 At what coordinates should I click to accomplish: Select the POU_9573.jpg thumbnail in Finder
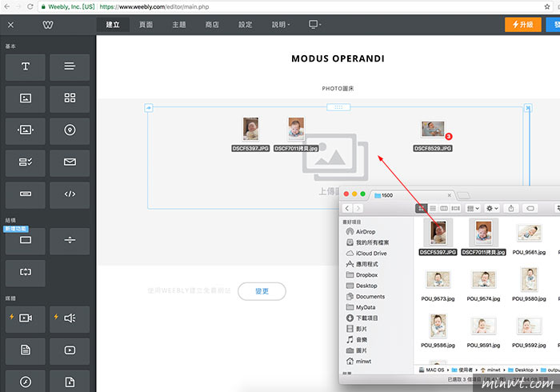[x=438, y=279]
